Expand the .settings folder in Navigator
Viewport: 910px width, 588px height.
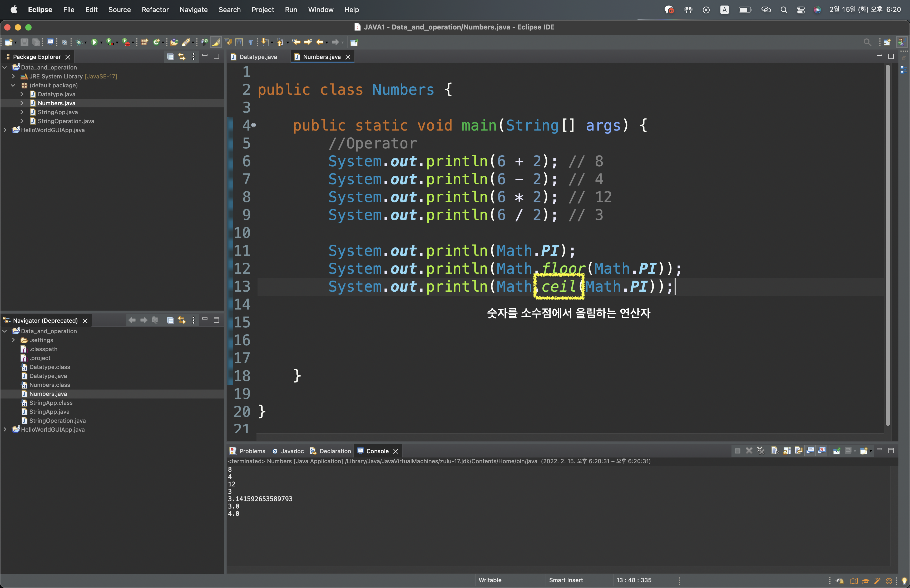click(x=13, y=340)
